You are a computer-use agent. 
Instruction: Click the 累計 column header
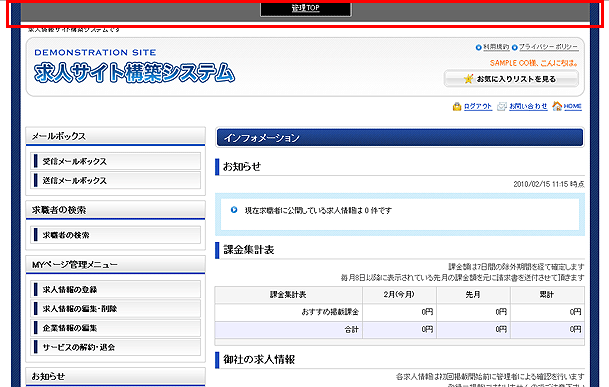547,295
